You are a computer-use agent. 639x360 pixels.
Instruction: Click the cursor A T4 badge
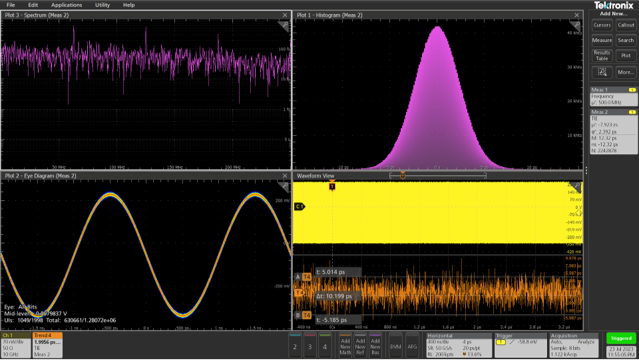pos(306,277)
